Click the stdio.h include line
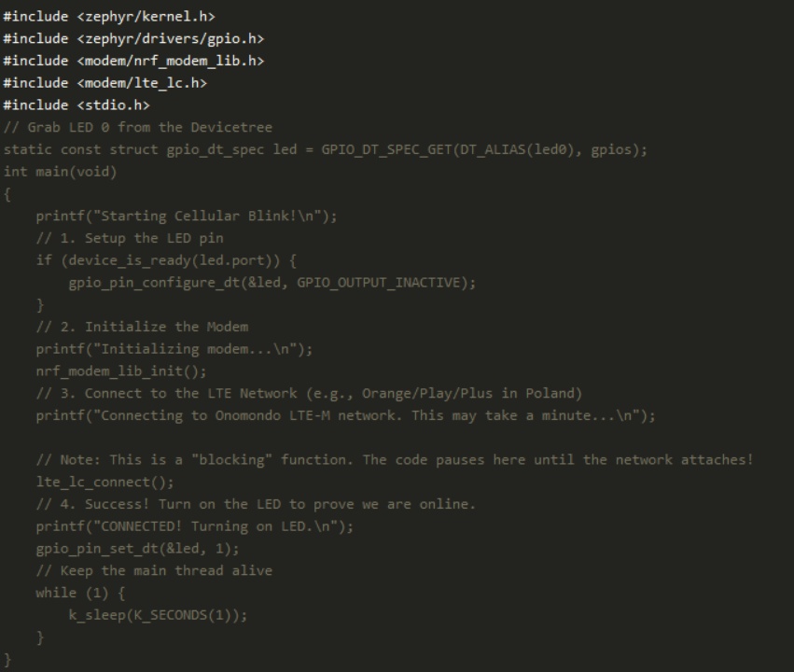794x672 pixels. pyautogui.click(x=77, y=105)
